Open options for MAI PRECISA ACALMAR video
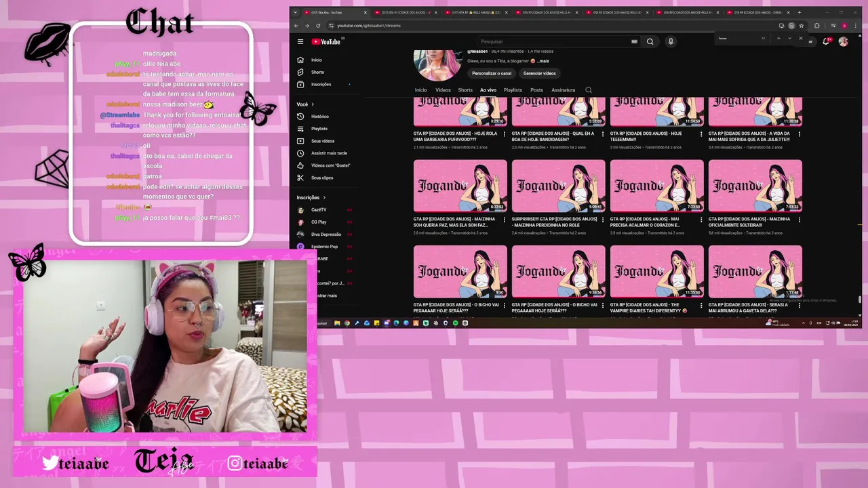 click(x=701, y=220)
